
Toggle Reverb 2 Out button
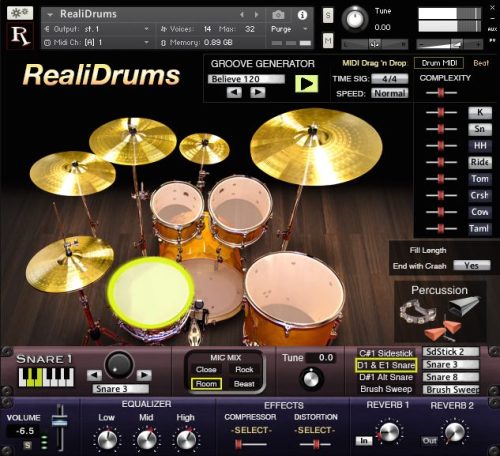[x=429, y=441]
